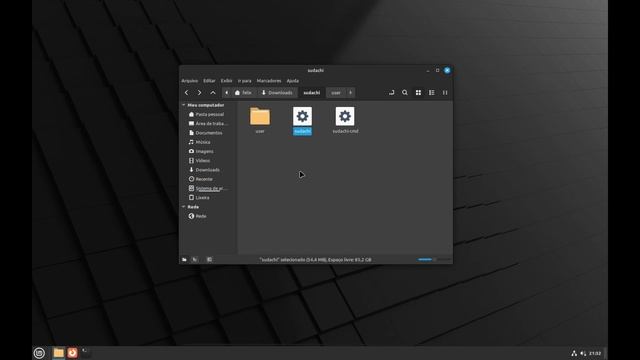This screenshot has height=360, width=640.
Task: Open Documentos in the sidebar
Action: tap(206, 133)
